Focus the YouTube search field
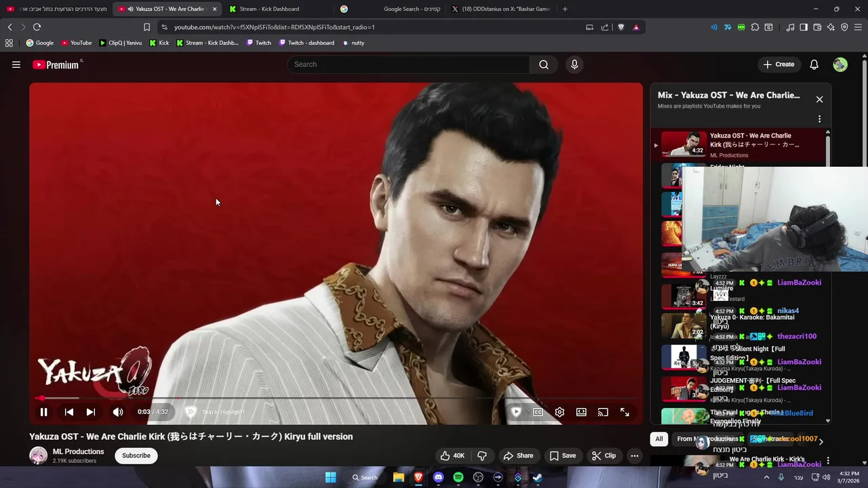The height and width of the screenshot is (488, 868). [408, 64]
